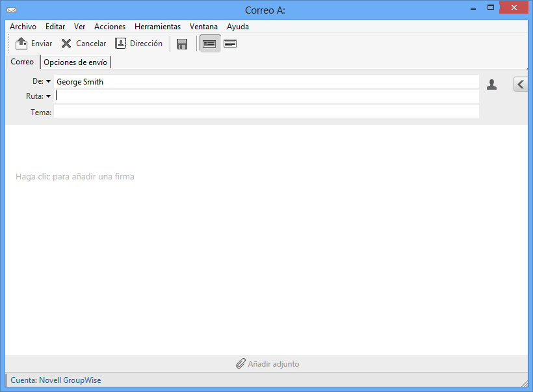
Task: Click into the Tema subject field
Action: click(266, 112)
